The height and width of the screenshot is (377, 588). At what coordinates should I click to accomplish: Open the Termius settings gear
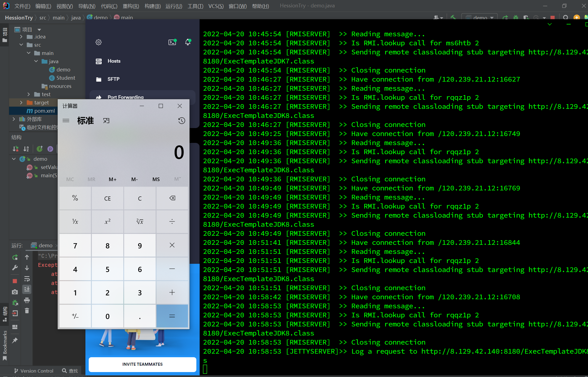point(99,42)
